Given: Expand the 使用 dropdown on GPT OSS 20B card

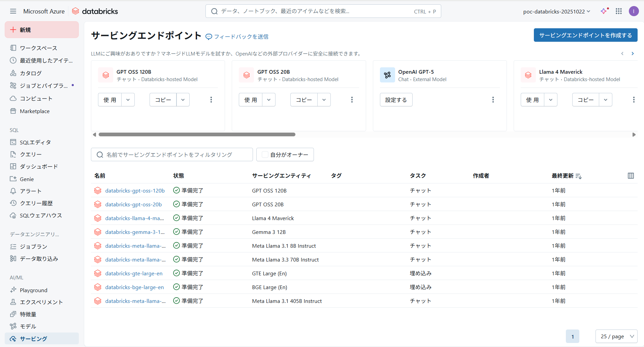Looking at the screenshot, I should click(269, 100).
